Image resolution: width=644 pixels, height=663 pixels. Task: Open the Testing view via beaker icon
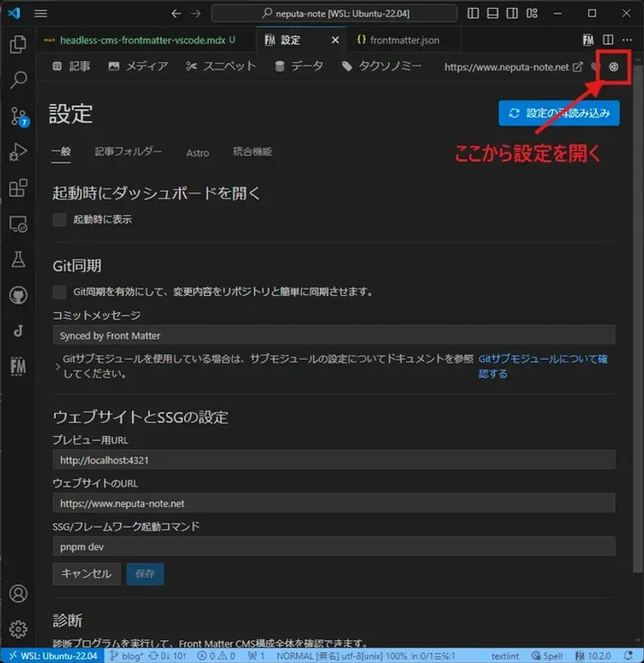[x=18, y=261]
